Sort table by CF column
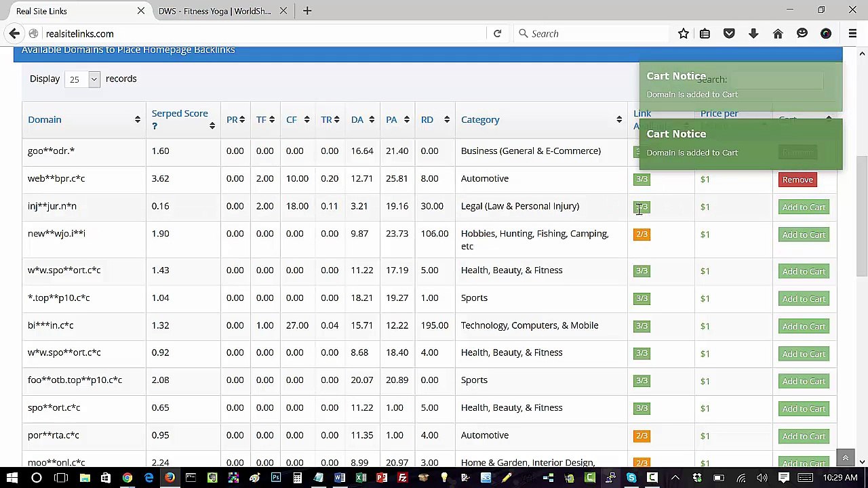Viewport: 868px width, 488px height. coord(298,119)
